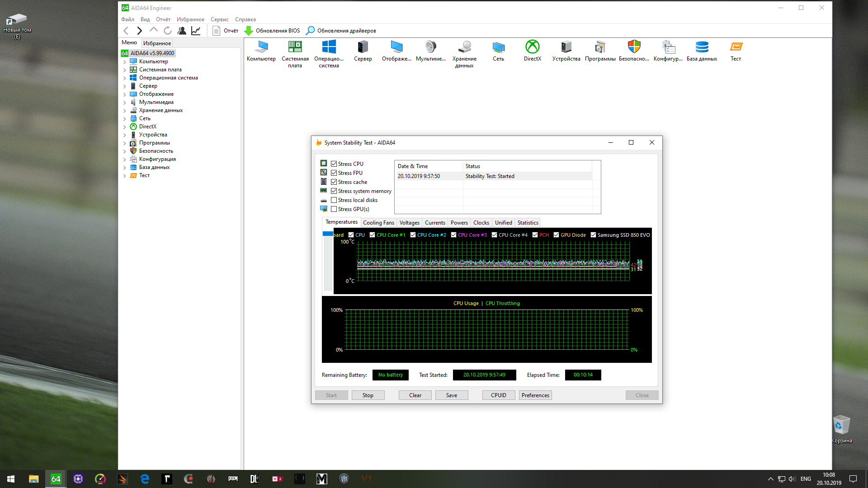Uncheck Stress system memory option

tap(334, 191)
